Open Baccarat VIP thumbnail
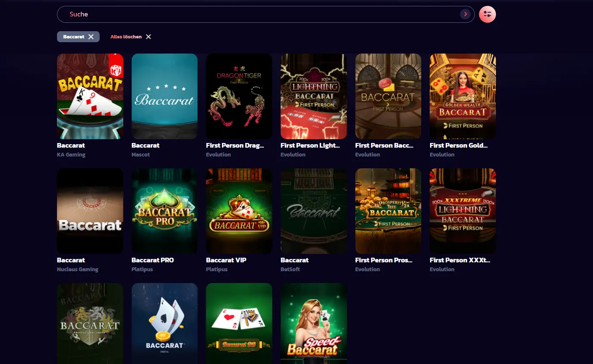The height and width of the screenshot is (364, 593). [239, 211]
